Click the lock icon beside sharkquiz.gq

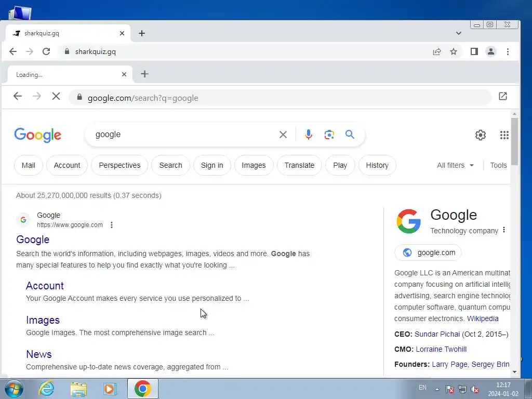(67, 51)
